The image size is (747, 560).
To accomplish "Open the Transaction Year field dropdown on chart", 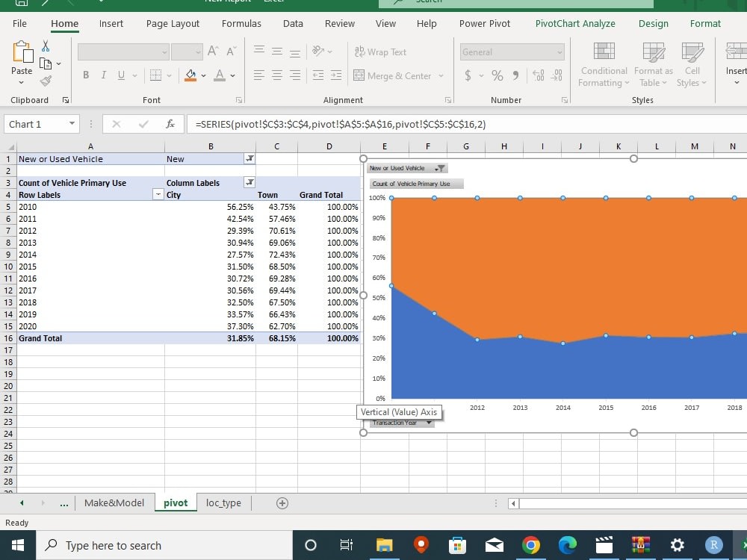I will (x=429, y=422).
